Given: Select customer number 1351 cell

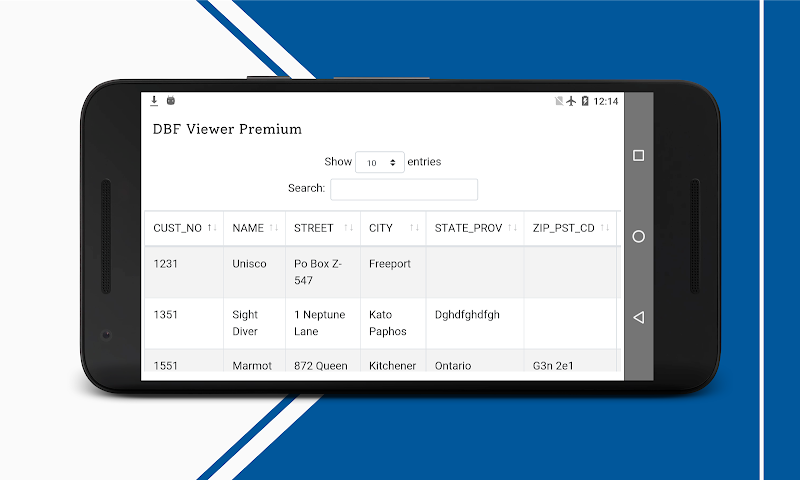Looking at the screenshot, I should [x=184, y=323].
